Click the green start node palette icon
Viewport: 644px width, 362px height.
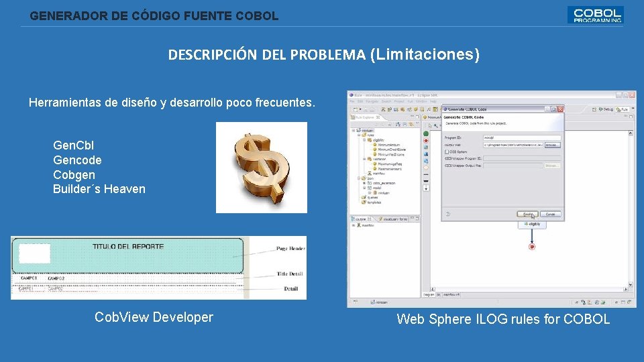point(426,133)
